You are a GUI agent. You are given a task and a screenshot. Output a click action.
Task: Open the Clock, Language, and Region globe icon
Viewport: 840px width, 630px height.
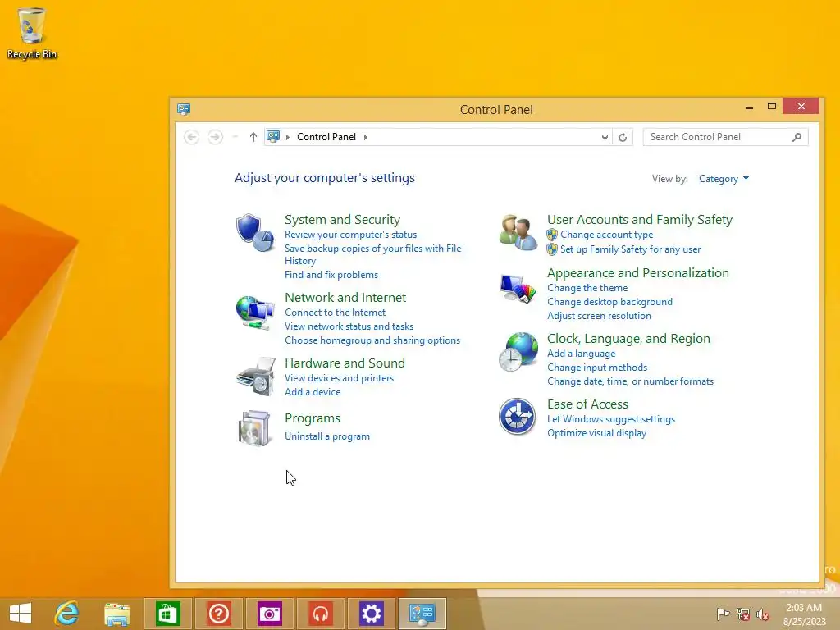pos(518,351)
